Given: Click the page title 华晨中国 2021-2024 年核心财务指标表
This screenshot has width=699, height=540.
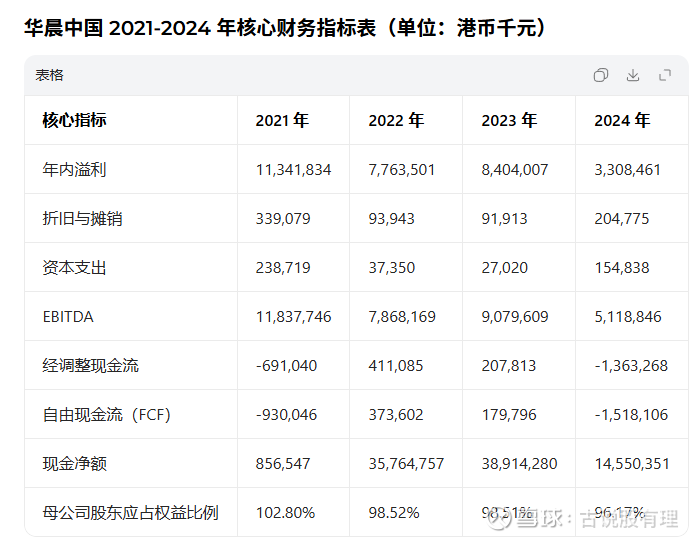Looking at the screenshot, I should [x=199, y=28].
